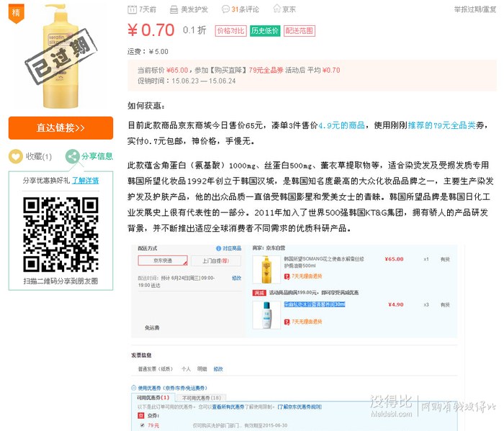Click the ¥4.90 item thumbnail in order
Screen dimensions: 504x431
[266, 315]
